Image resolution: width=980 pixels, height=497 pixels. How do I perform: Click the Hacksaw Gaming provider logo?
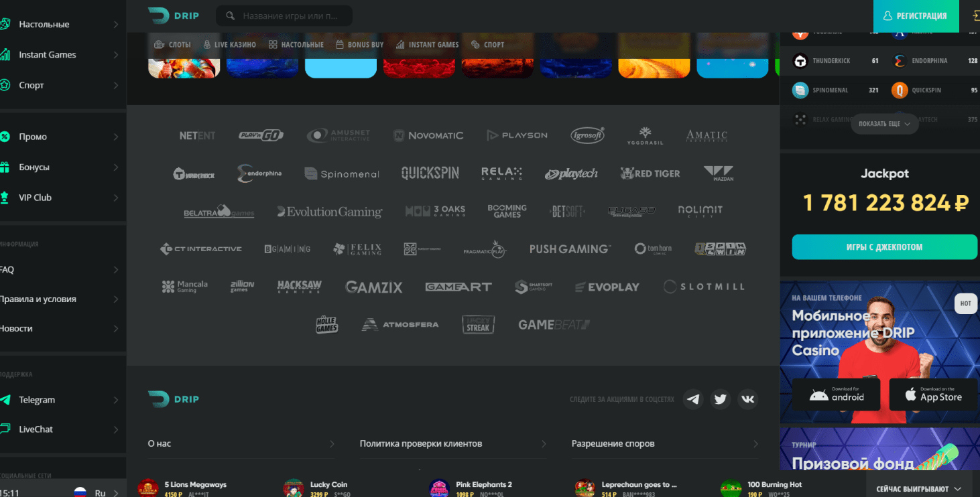coord(299,287)
